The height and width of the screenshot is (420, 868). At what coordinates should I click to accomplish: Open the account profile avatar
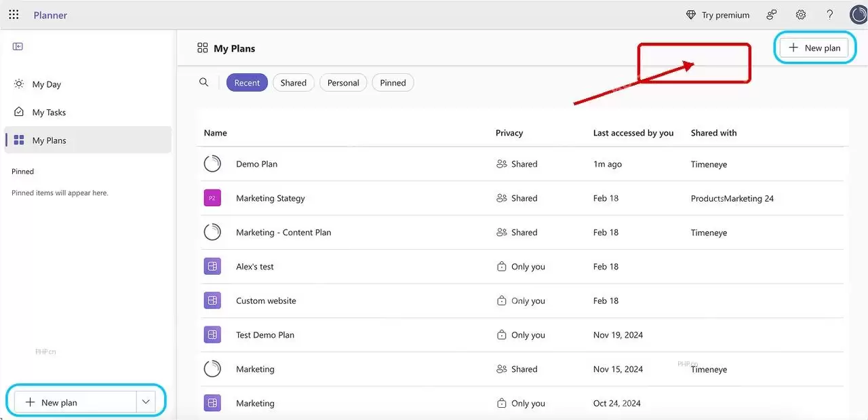[x=859, y=15]
